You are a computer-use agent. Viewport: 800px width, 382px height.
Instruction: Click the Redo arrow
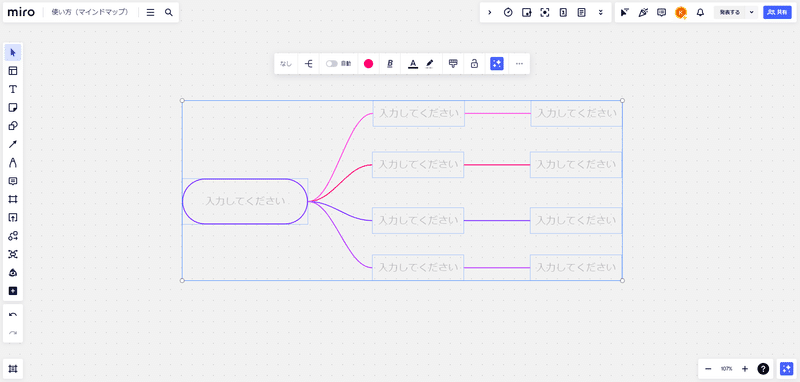click(x=13, y=333)
